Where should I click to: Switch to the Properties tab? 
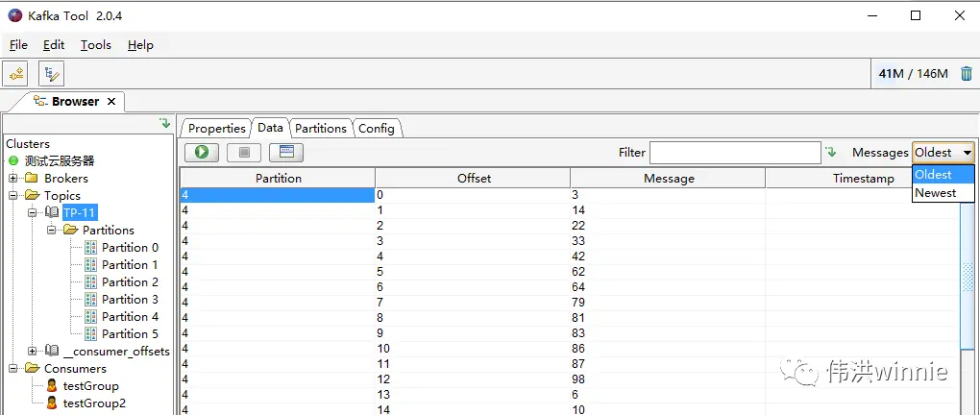click(216, 128)
